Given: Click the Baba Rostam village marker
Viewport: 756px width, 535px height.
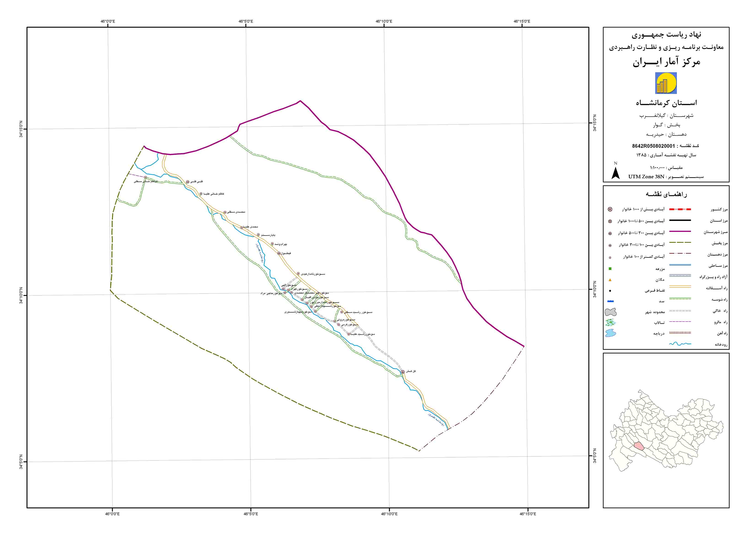Looking at the screenshot, I should click(258, 235).
